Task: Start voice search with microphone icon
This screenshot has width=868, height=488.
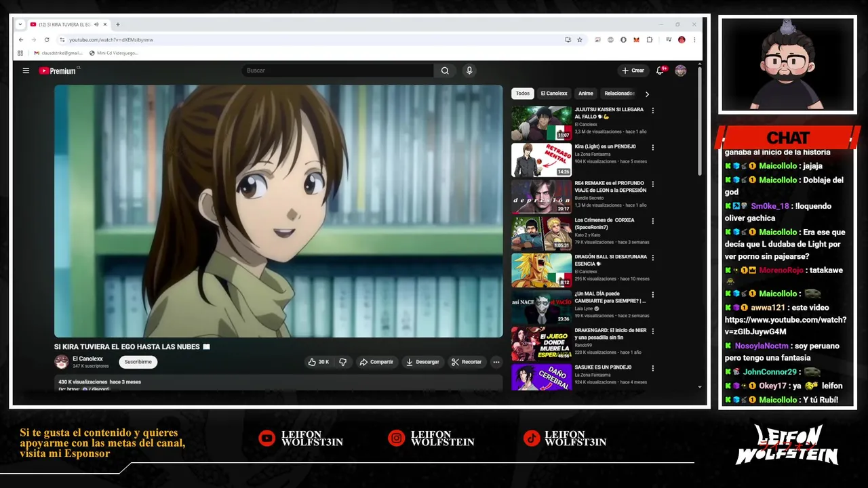Action: [x=469, y=70]
